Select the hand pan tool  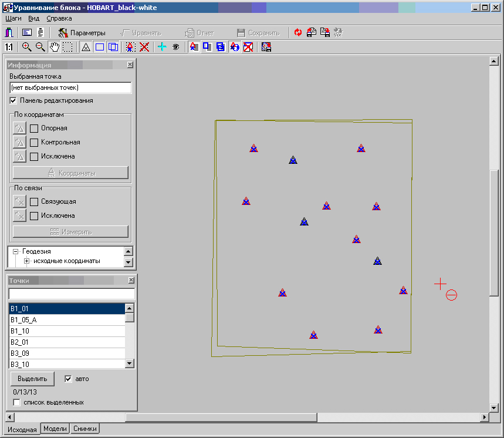click(x=55, y=47)
